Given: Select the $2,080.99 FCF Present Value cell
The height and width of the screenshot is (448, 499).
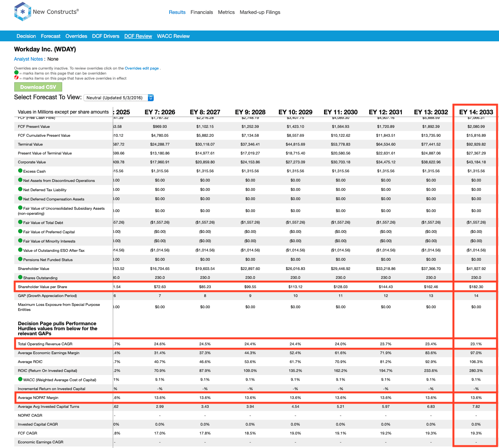Looking at the screenshot, I should click(476, 127).
